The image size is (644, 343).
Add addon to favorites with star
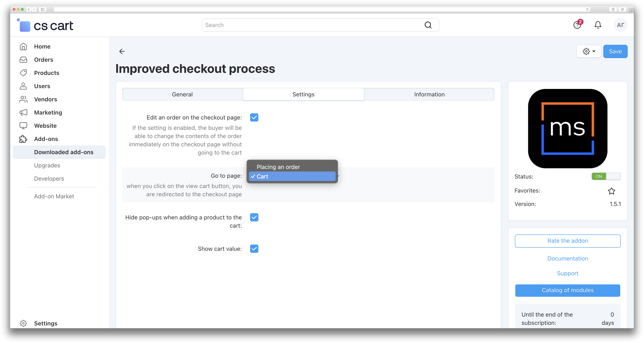point(612,191)
